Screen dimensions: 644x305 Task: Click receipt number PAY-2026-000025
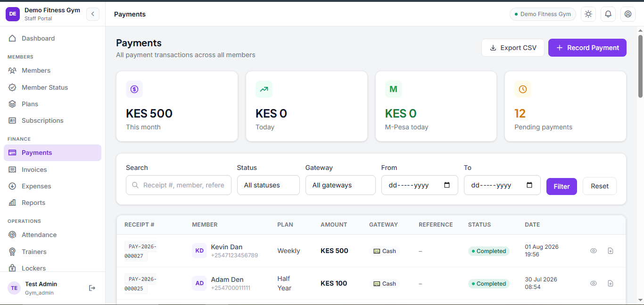[x=140, y=284]
